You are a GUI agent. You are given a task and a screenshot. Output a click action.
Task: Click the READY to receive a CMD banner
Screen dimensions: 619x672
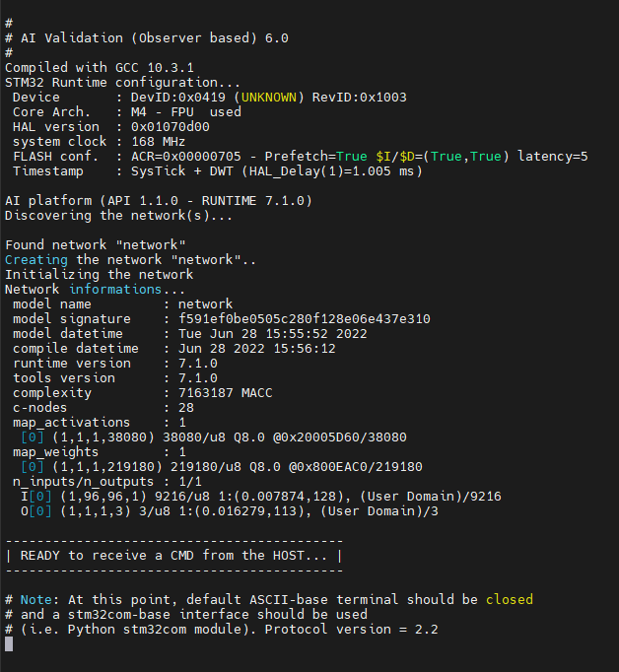coord(174,556)
